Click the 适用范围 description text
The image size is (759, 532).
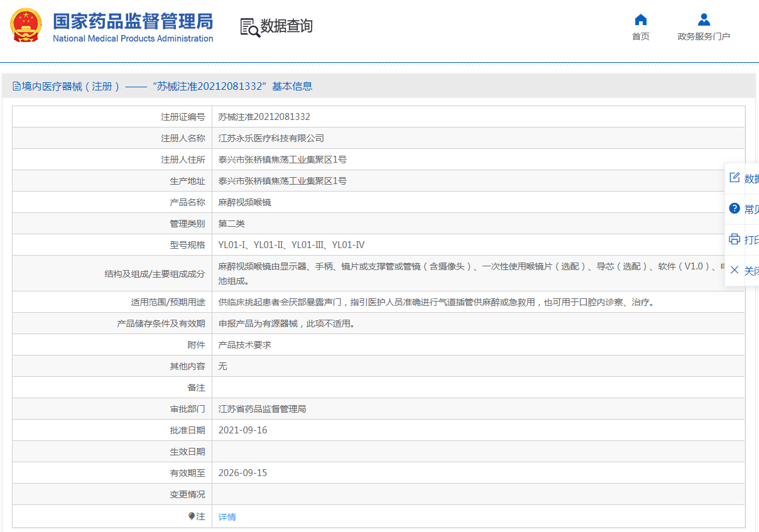point(437,302)
